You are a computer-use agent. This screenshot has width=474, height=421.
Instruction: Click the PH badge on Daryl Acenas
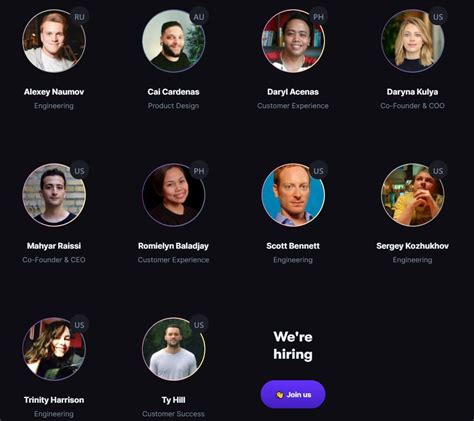318,17
